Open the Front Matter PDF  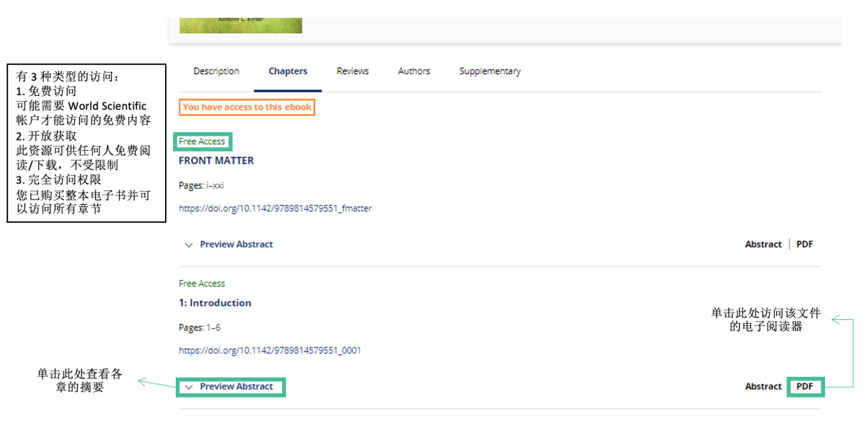[x=804, y=245]
